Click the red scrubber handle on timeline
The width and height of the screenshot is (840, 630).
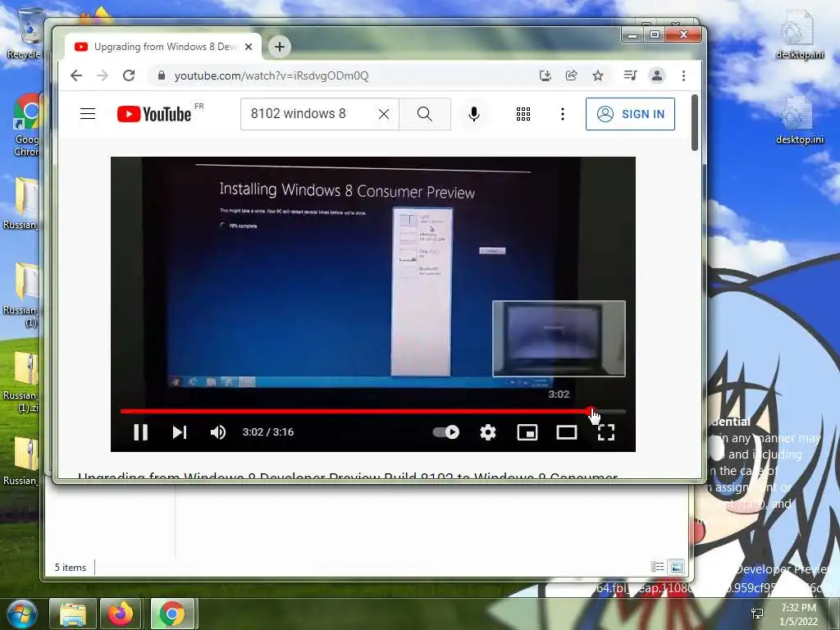(x=591, y=412)
